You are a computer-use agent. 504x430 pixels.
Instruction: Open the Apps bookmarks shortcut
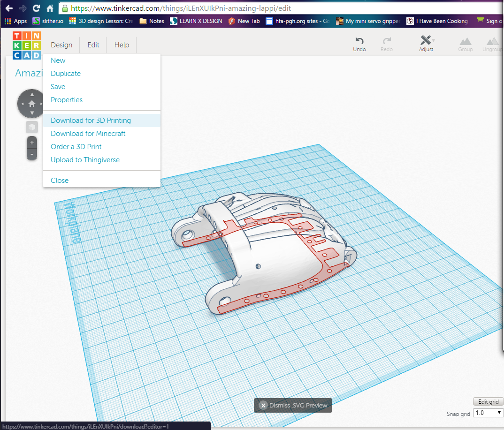click(16, 21)
